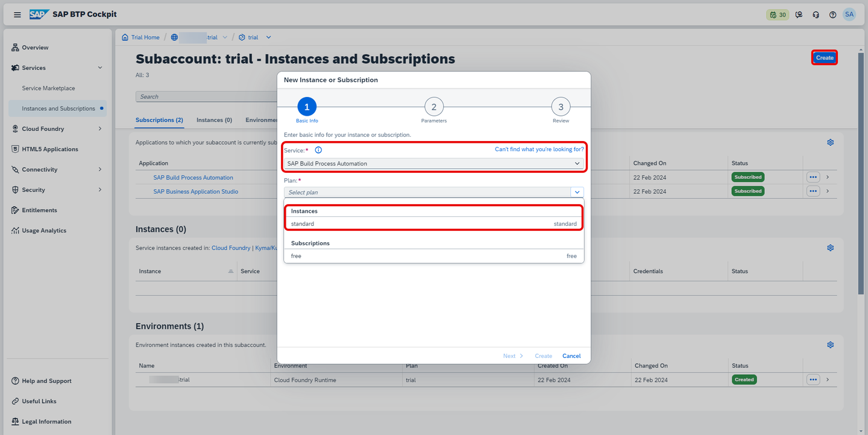This screenshot has width=868, height=435.
Task: Collapse the Services section chevron
Action: click(x=100, y=68)
